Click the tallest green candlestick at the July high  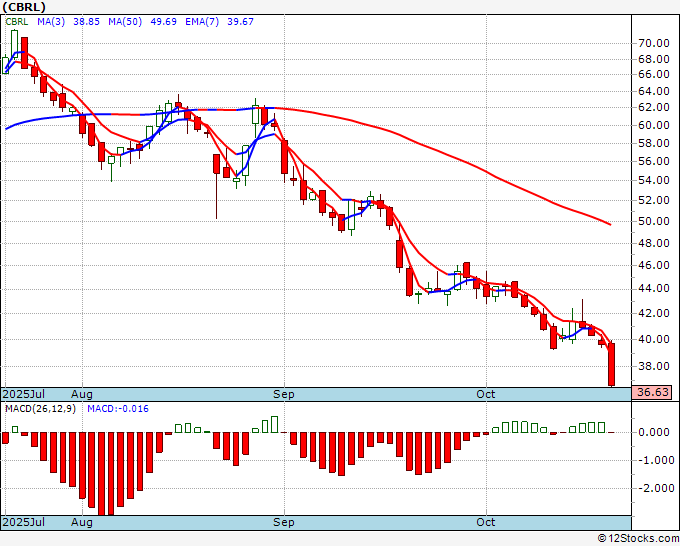(15, 44)
